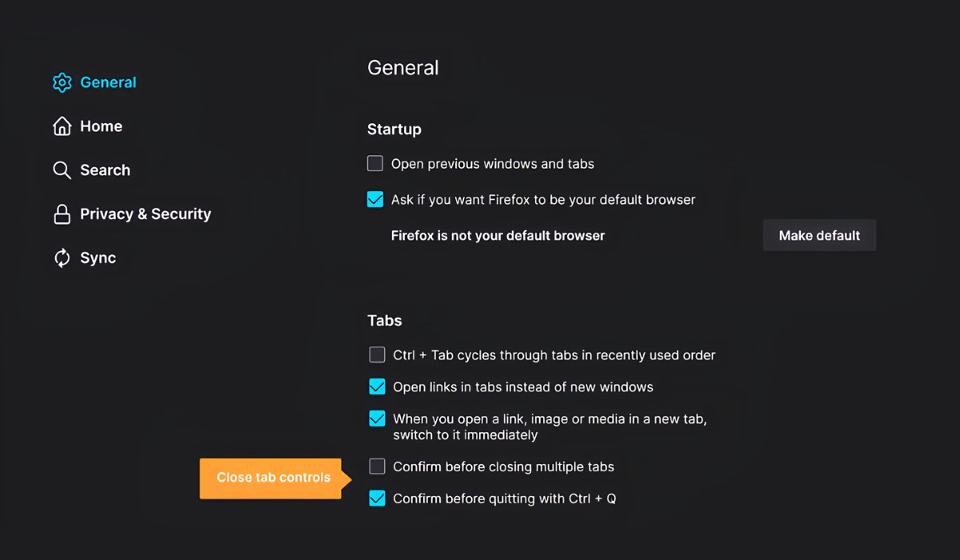Disable opening links in tabs instead of windows
Viewport: 960px width, 560px height.
coord(377,386)
